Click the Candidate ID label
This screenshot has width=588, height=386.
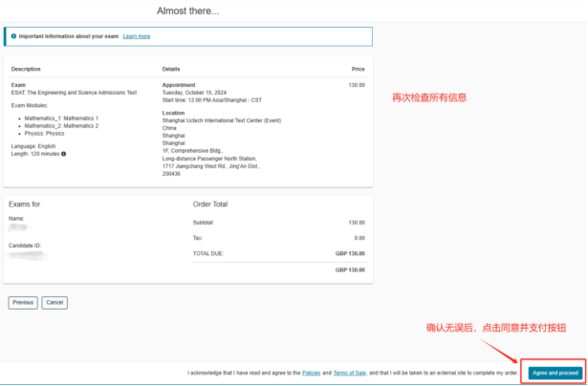(25, 246)
